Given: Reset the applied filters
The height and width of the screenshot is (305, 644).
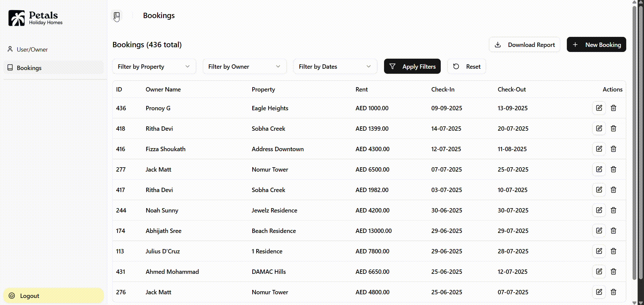Looking at the screenshot, I should point(467,67).
